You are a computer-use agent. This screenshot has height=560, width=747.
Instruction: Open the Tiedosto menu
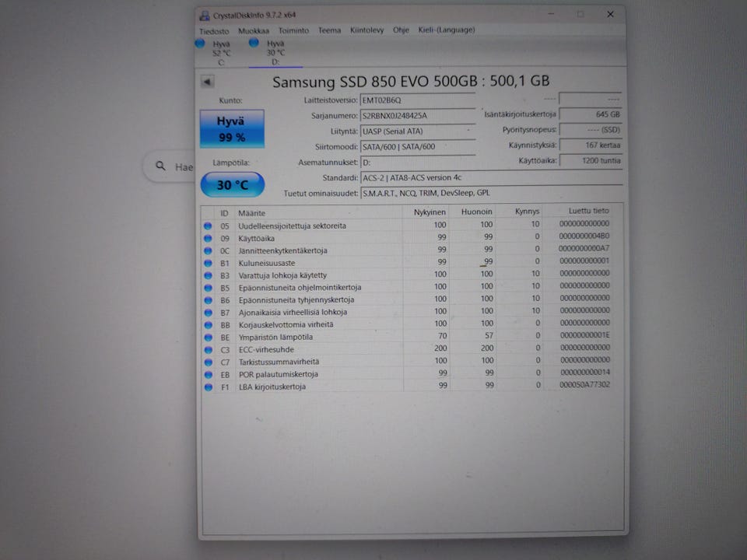pyautogui.click(x=214, y=31)
